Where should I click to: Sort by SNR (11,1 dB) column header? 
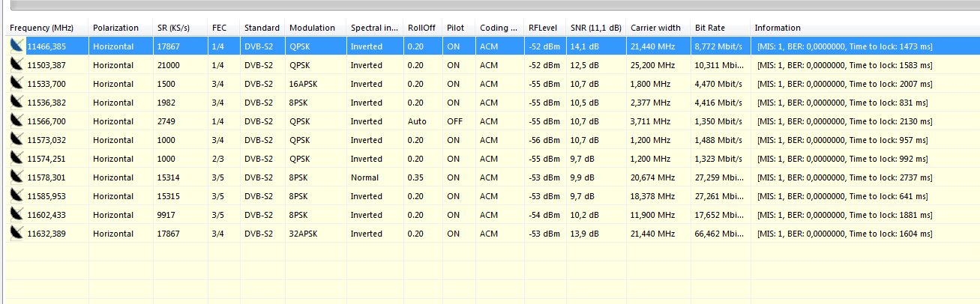[x=596, y=28]
